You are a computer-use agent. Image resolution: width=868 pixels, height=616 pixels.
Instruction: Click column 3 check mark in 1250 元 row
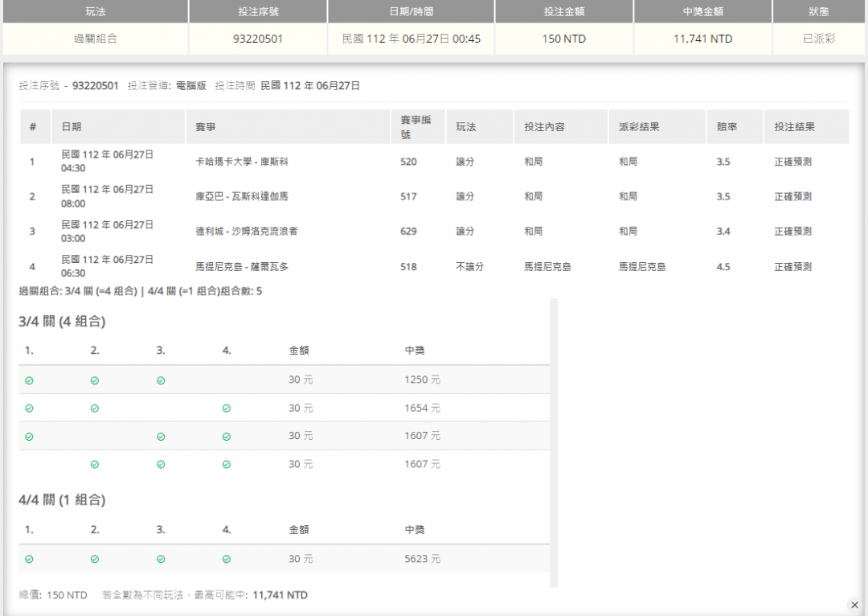click(x=161, y=380)
